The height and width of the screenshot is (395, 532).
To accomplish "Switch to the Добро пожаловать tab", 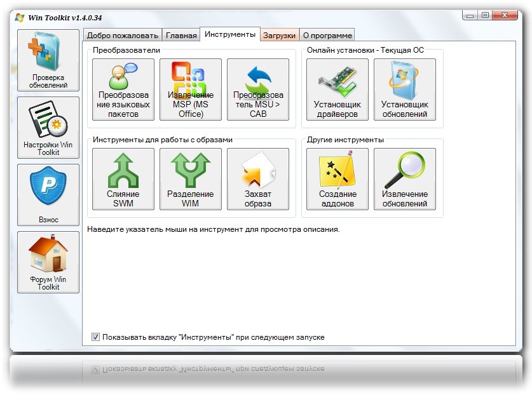I will (122, 36).
